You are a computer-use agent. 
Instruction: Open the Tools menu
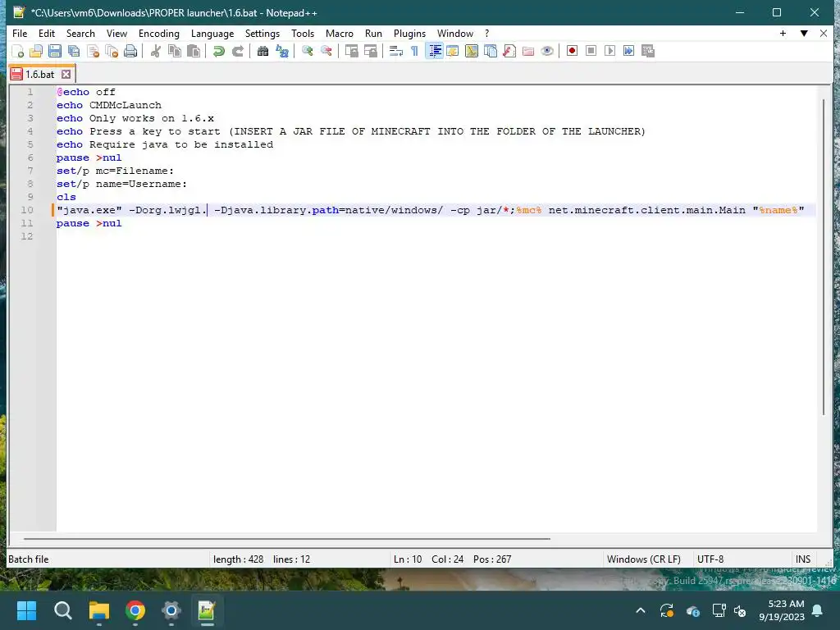[x=303, y=33]
